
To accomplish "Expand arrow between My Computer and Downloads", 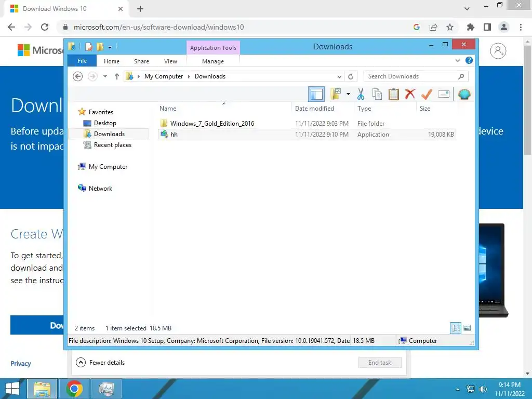I will [189, 76].
